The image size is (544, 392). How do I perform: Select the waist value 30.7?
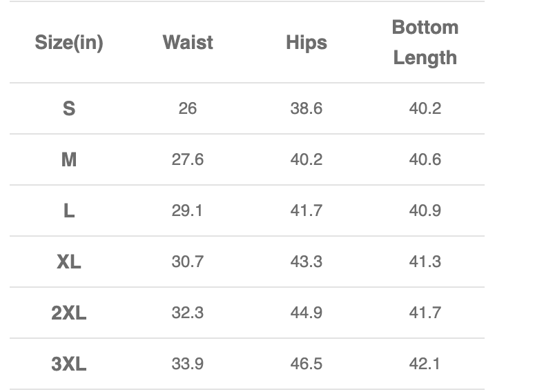188,262
